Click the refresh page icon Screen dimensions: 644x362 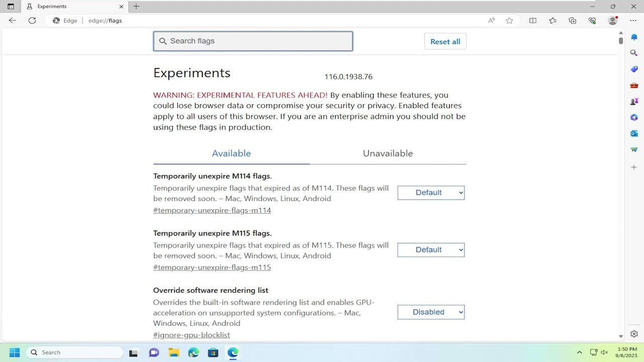tap(32, 21)
